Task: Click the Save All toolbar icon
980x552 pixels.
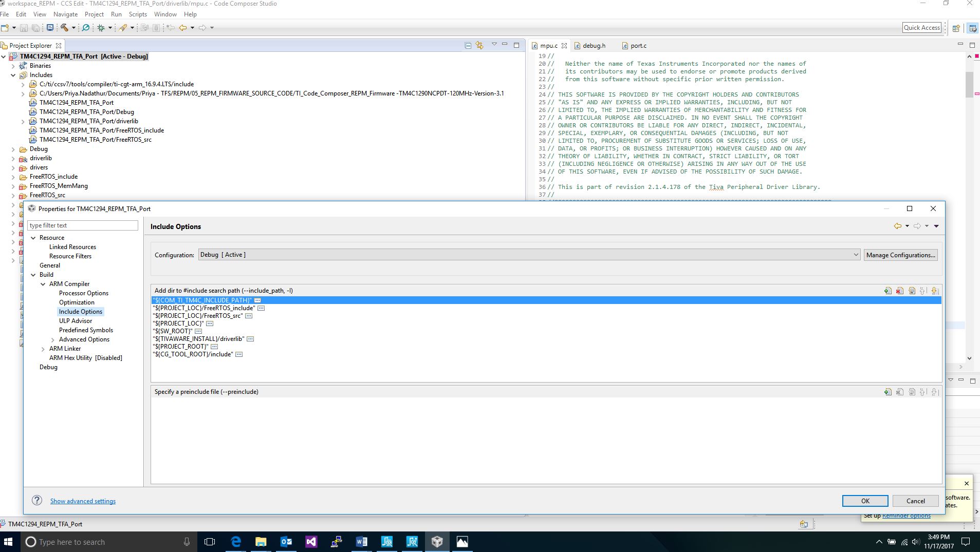Action: (35, 28)
